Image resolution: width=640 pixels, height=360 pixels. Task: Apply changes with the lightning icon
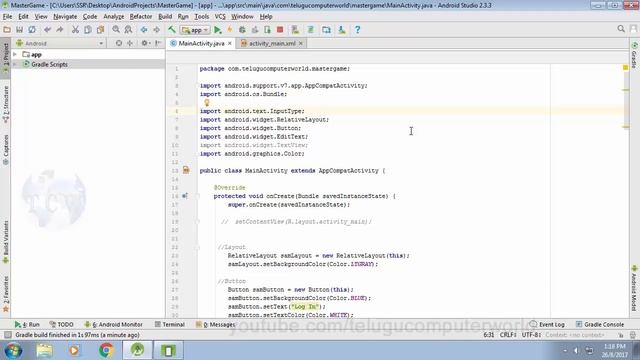[x=230, y=30]
